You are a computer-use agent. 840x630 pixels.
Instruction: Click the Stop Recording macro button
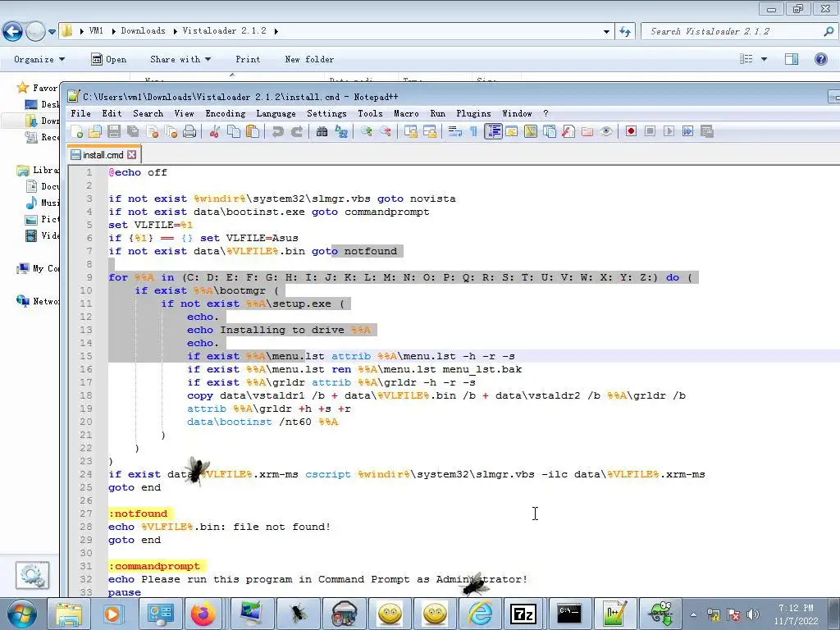click(x=650, y=131)
